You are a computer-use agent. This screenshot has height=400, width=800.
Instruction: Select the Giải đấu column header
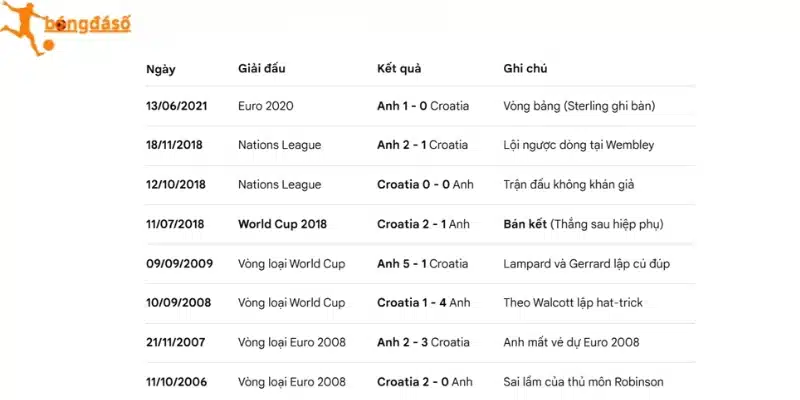point(261,68)
